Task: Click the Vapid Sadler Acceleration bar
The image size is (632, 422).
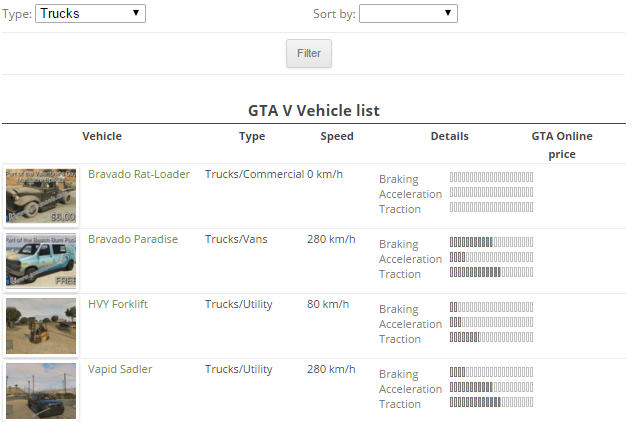Action: pos(491,387)
